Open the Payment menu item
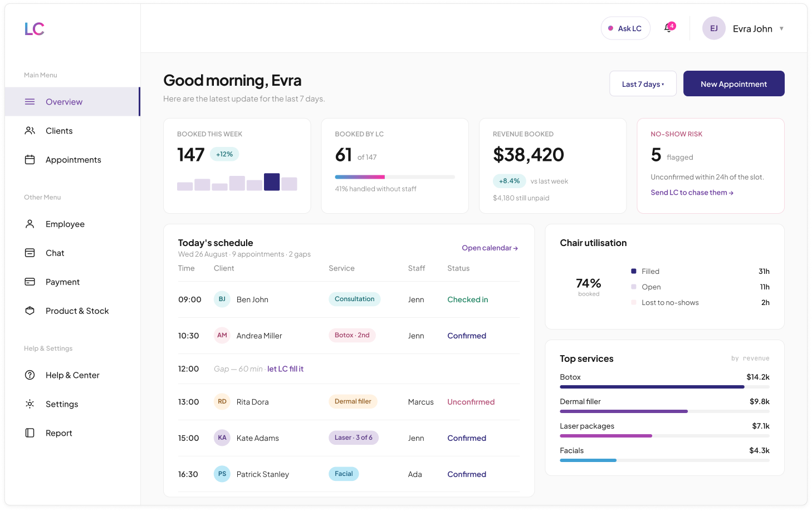 [72, 282]
